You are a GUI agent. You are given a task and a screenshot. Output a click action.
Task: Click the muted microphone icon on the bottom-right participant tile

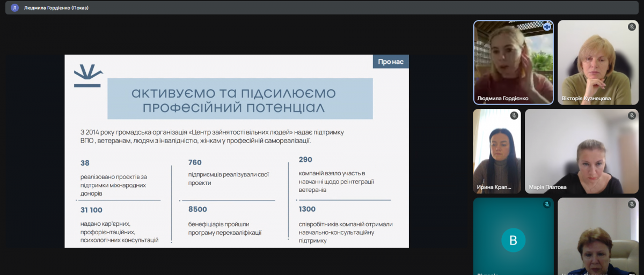tap(632, 204)
